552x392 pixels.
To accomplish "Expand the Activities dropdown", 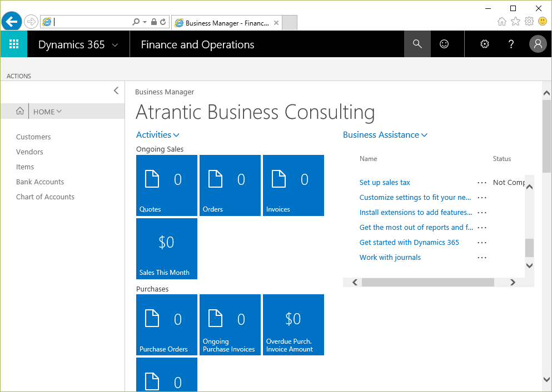I will pyautogui.click(x=176, y=135).
